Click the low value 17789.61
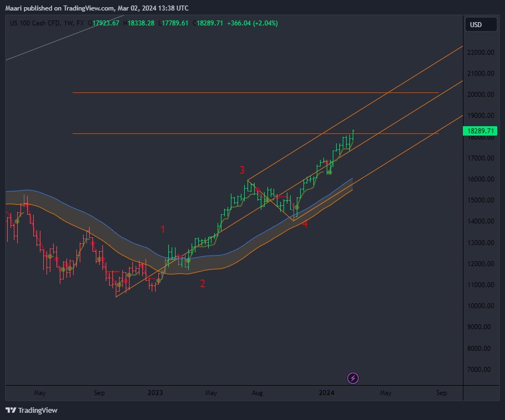505x420 pixels. tap(175, 23)
